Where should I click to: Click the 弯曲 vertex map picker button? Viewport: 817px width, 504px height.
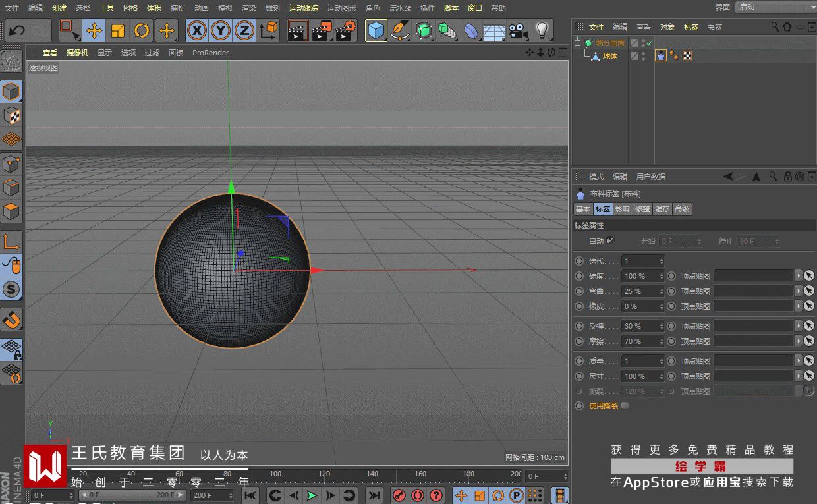tap(809, 291)
